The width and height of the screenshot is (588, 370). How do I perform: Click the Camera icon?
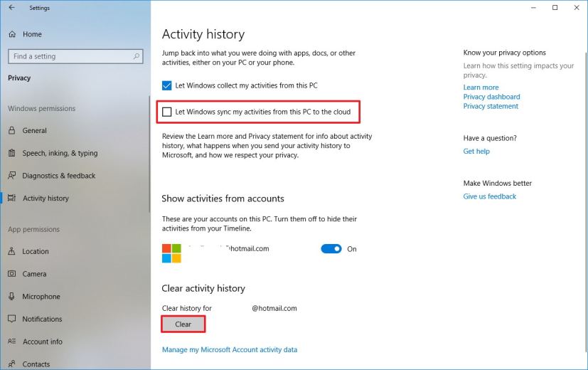tap(12, 274)
